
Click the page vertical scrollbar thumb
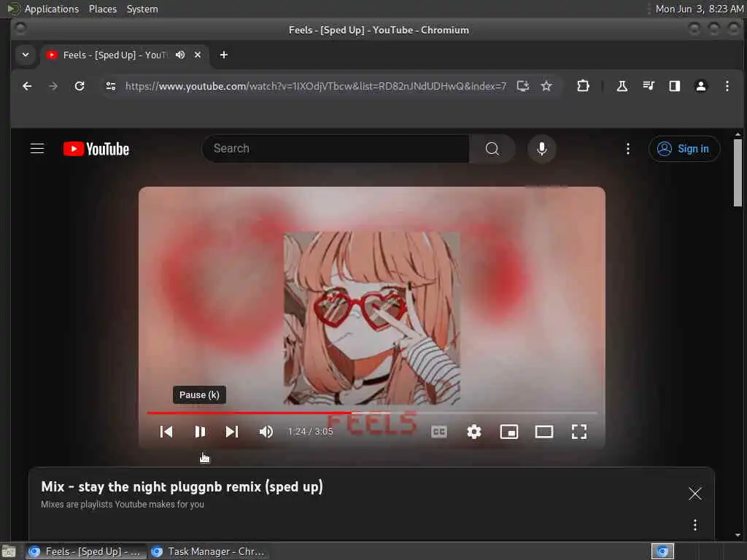738,172
